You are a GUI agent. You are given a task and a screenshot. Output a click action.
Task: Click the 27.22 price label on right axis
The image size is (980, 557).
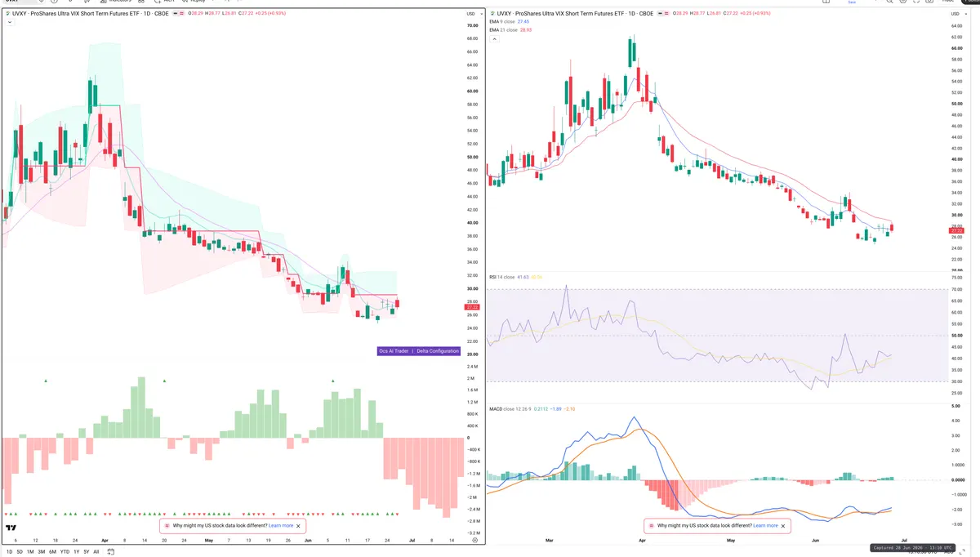(x=958, y=231)
